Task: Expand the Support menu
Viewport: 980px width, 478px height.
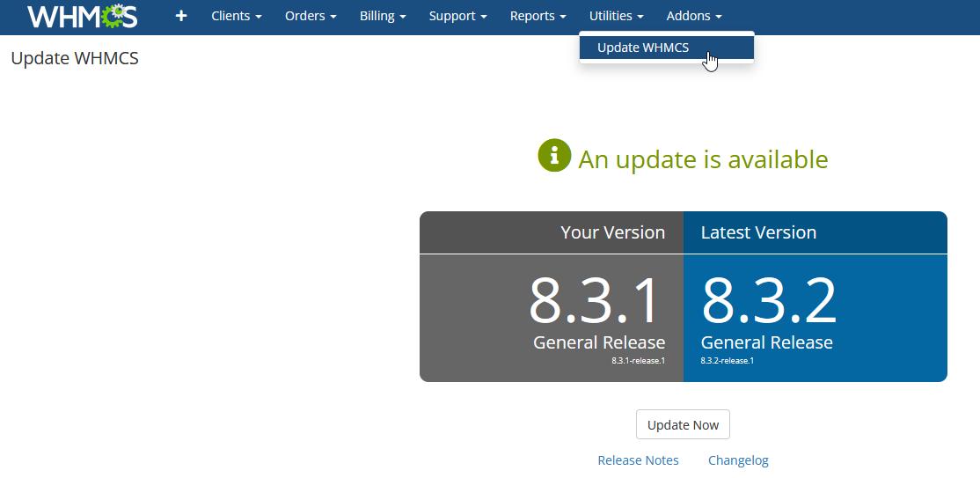Action: pyautogui.click(x=458, y=16)
